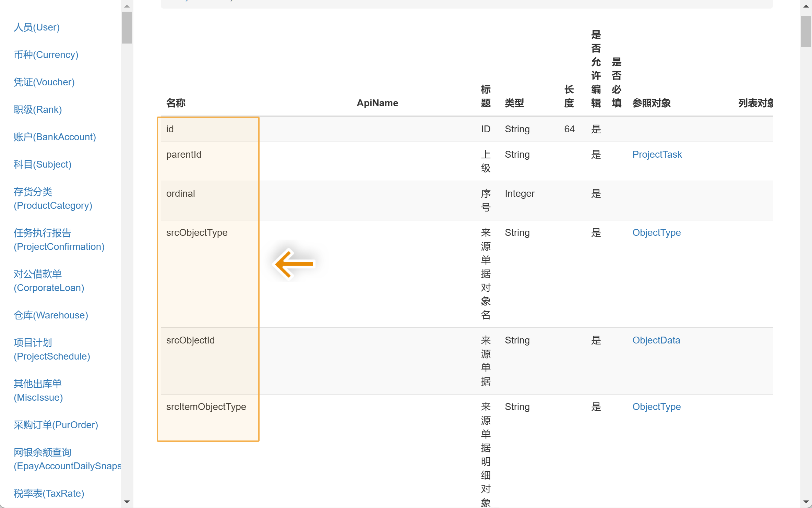Open ObjectData reference for srcObjectId
812x508 pixels.
coord(656,340)
